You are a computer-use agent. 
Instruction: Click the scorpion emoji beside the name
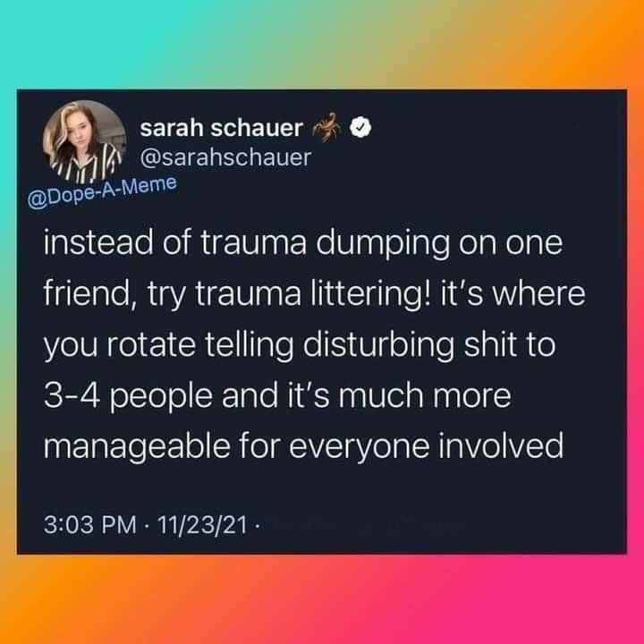click(326, 126)
